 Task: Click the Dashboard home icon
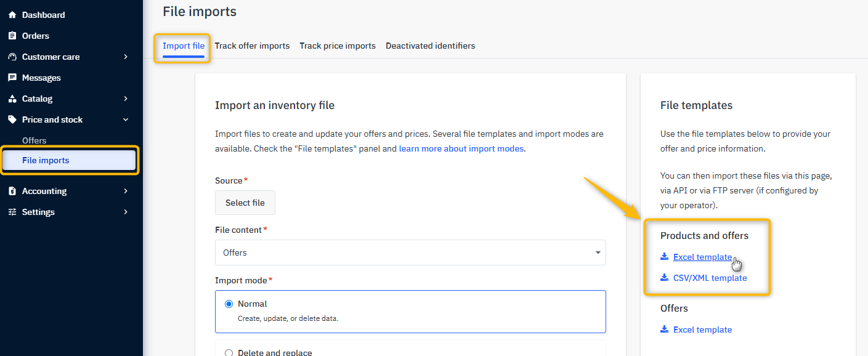[12, 15]
